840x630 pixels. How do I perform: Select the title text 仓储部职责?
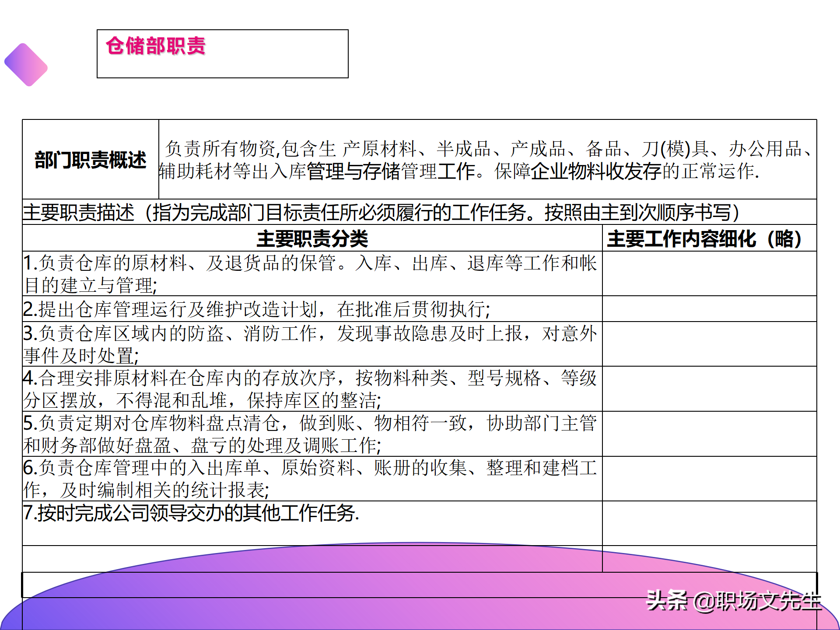(156, 46)
